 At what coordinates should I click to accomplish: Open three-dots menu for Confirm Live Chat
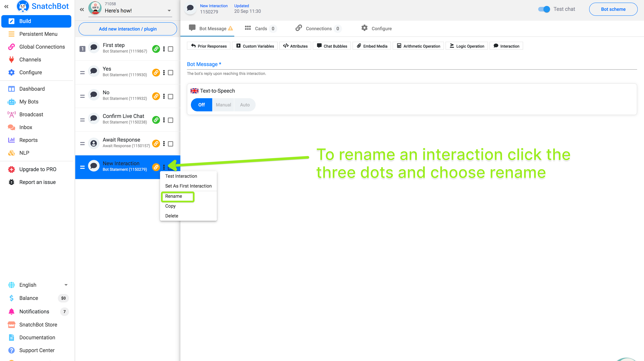(164, 120)
